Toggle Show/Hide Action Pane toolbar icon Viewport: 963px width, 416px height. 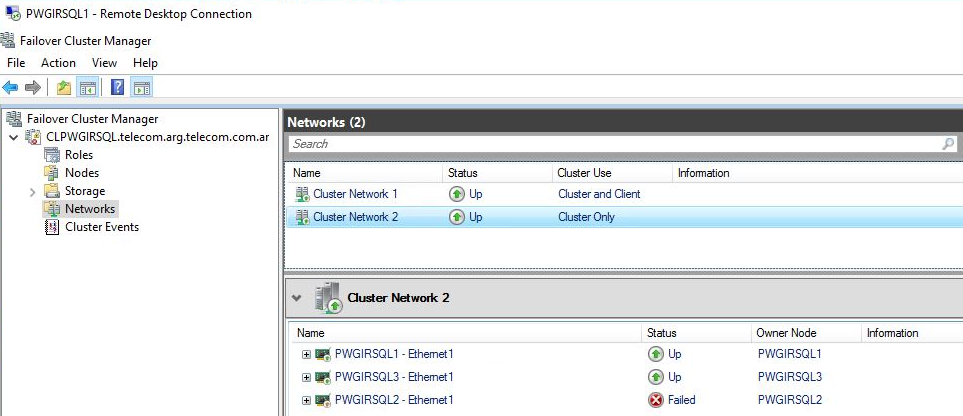pyautogui.click(x=141, y=88)
